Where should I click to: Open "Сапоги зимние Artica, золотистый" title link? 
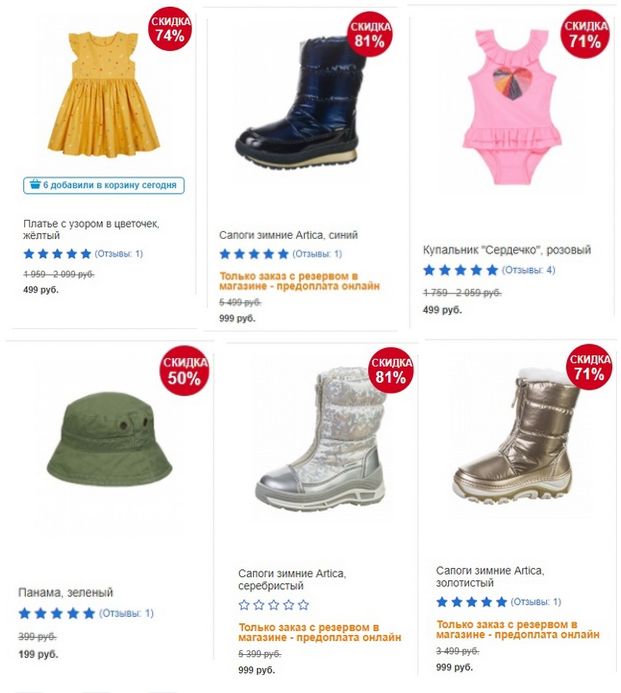point(490,577)
